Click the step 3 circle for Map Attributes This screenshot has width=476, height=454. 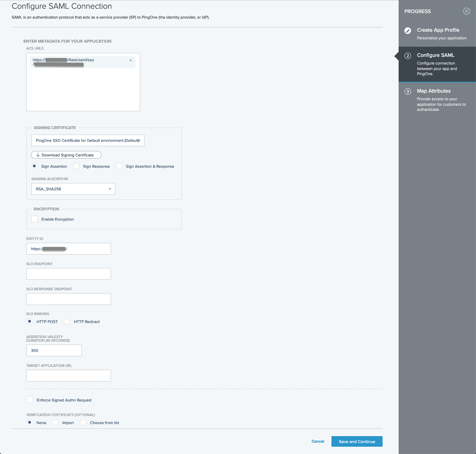pos(408,91)
